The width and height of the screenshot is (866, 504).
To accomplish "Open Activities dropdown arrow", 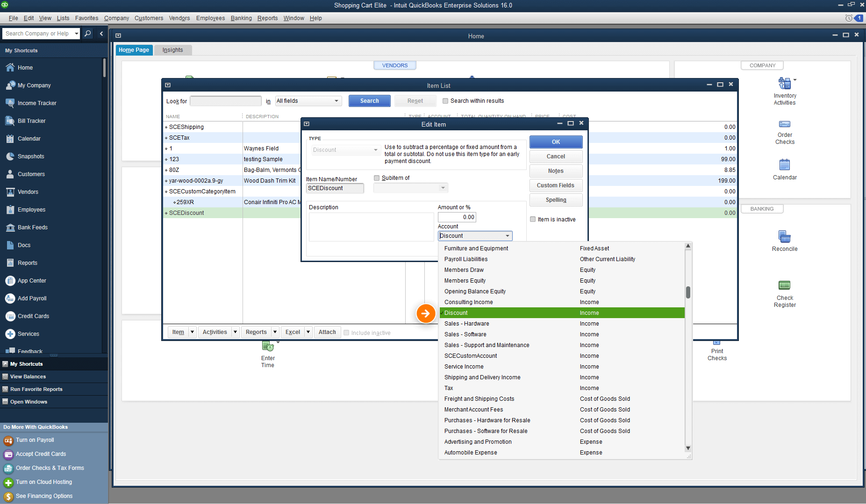I will pyautogui.click(x=235, y=332).
